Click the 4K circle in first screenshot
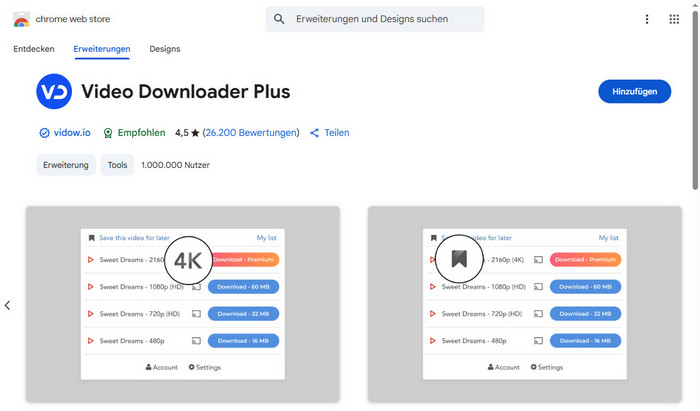Screen dimensions: 700x411 point(188,260)
